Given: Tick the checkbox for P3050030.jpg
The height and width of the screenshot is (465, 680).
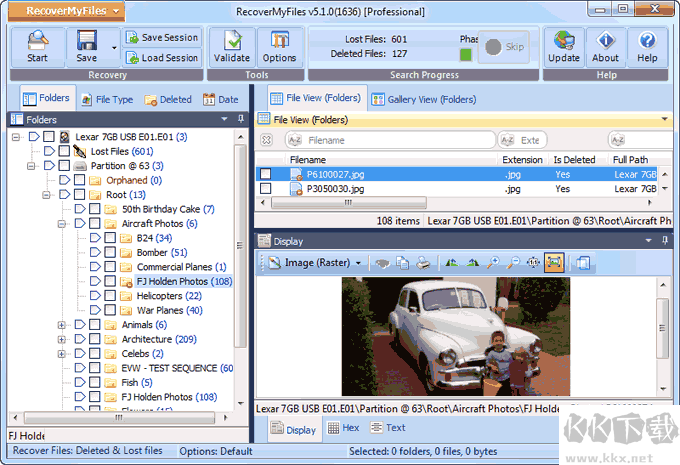Looking at the screenshot, I should [x=265, y=188].
